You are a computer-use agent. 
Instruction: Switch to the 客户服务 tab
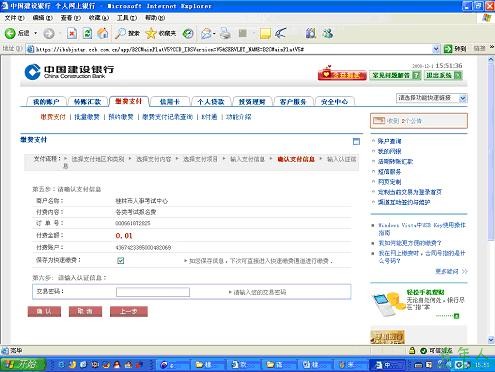pos(293,102)
